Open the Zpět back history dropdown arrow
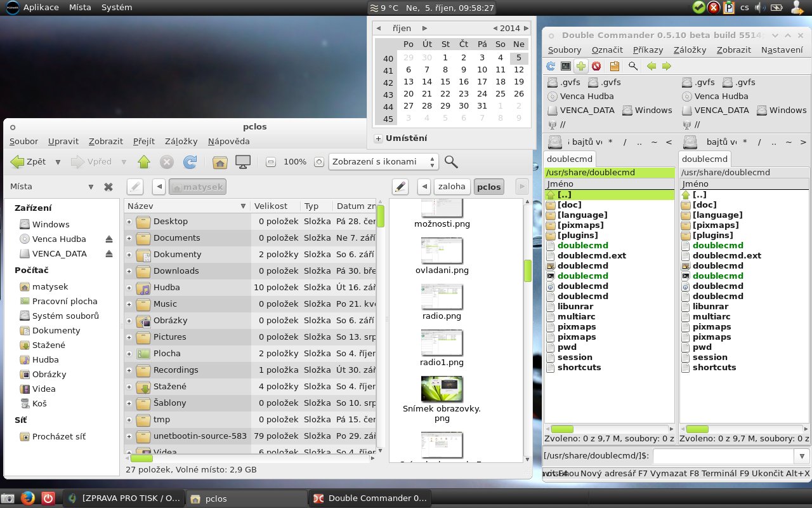The width and height of the screenshot is (812, 508). (58, 162)
